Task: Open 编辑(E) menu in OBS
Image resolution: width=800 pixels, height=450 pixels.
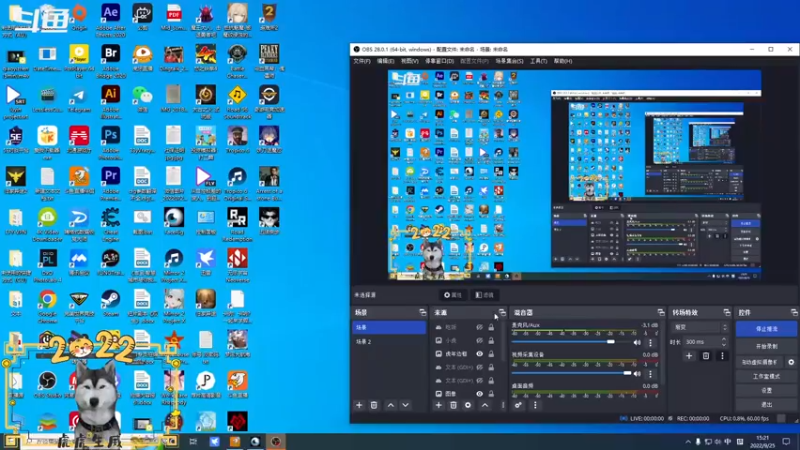Action: [385, 61]
